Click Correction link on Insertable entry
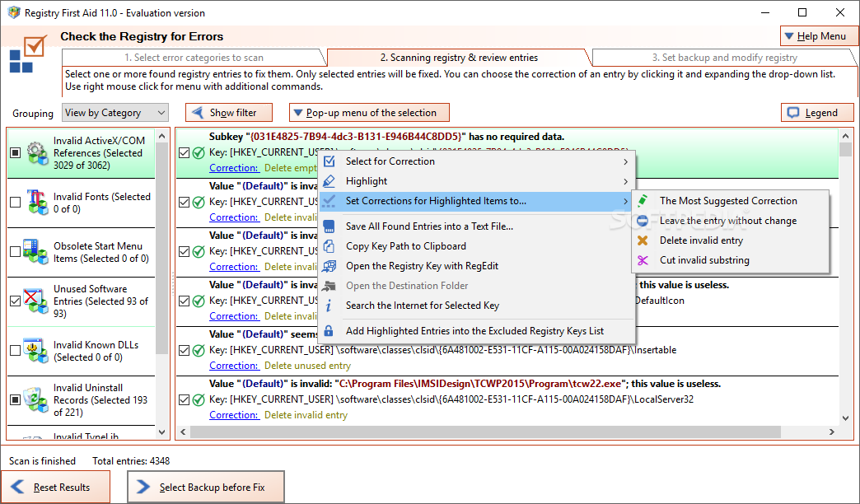 234,366
